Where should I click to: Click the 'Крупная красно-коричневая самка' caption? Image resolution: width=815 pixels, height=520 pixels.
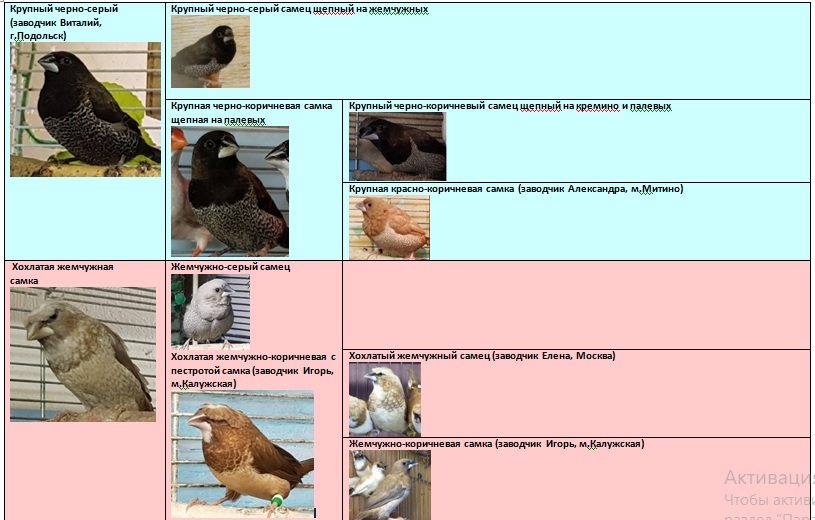pyautogui.click(x=515, y=188)
